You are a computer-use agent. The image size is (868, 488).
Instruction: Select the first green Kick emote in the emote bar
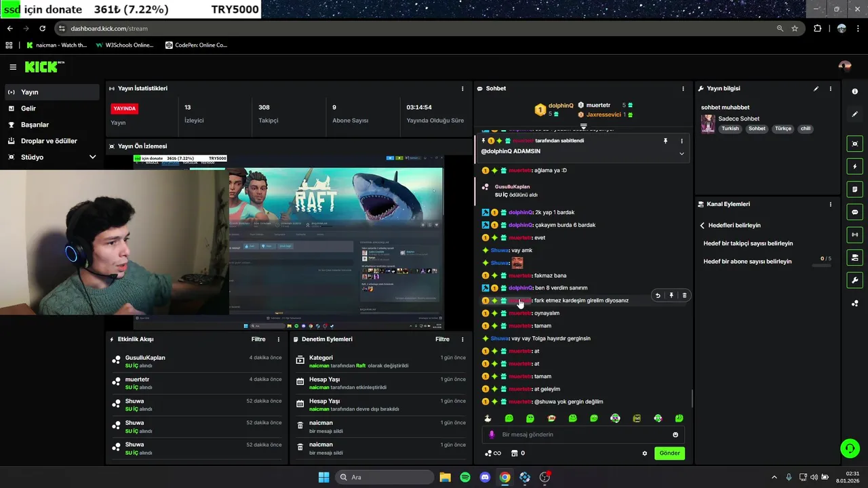pyautogui.click(x=509, y=418)
